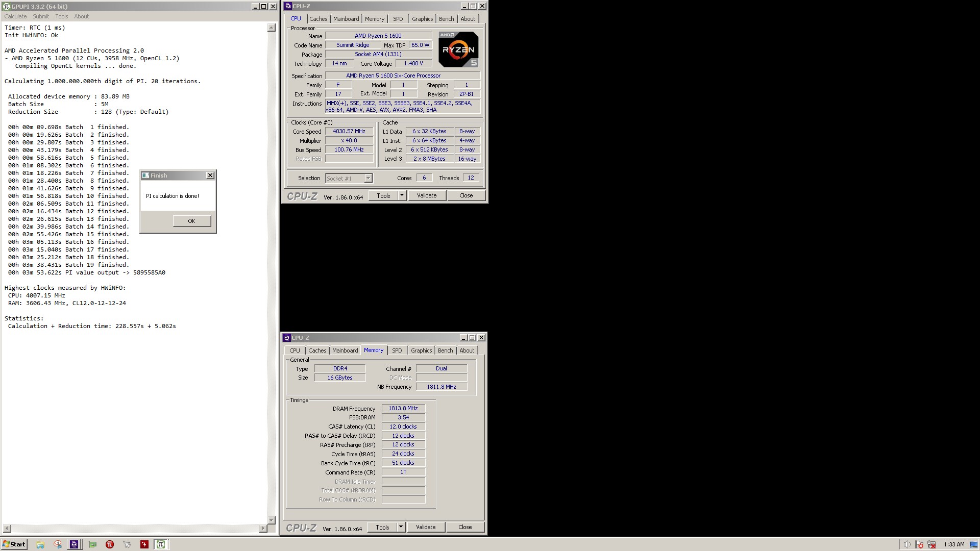Viewport: 980px width, 551px height.
Task: Click the CAS# Latency value 12.0 clocks
Action: coord(403,427)
